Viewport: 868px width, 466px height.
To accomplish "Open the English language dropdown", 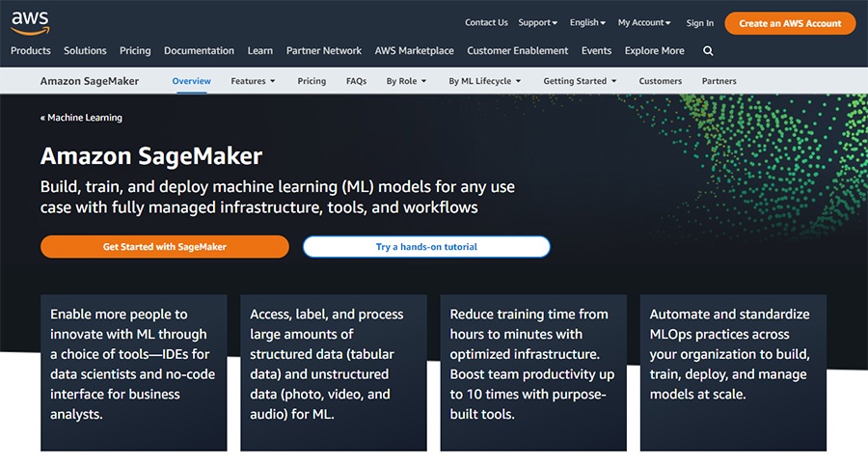I will (587, 23).
